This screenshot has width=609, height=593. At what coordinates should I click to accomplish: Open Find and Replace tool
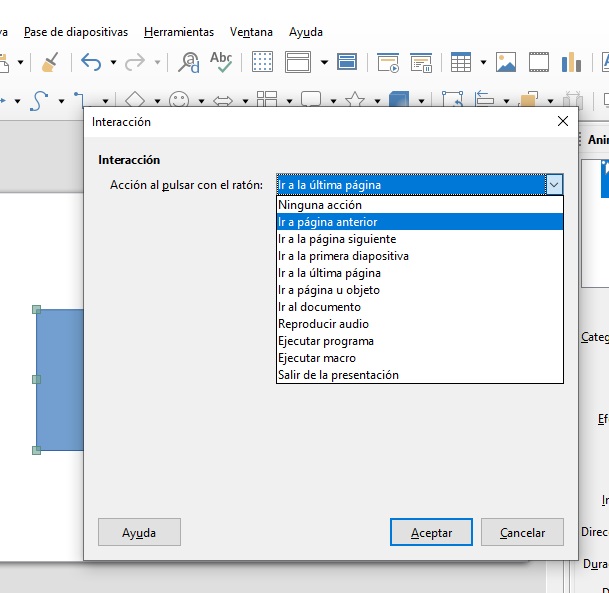(189, 62)
